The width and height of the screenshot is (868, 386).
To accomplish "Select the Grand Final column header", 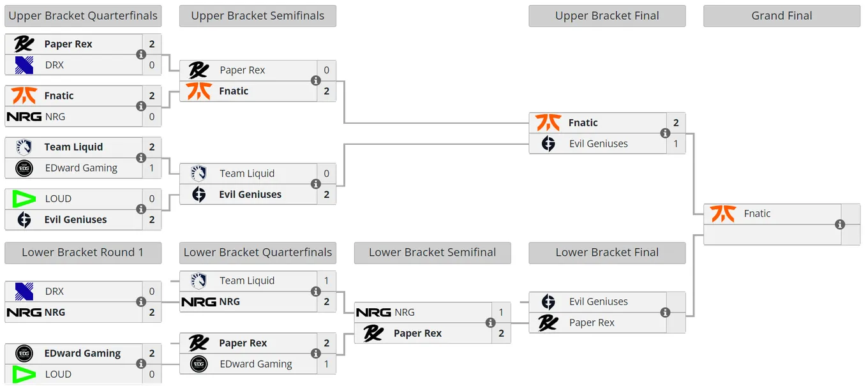I will pyautogui.click(x=782, y=16).
